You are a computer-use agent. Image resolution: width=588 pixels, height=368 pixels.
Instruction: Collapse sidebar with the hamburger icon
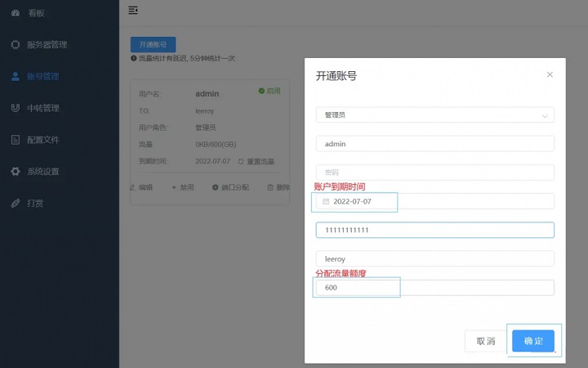click(133, 10)
